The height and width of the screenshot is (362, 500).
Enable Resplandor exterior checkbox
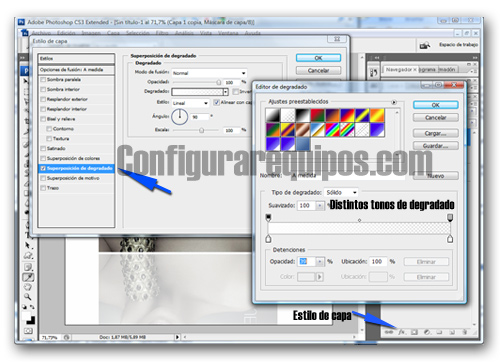pos(43,99)
